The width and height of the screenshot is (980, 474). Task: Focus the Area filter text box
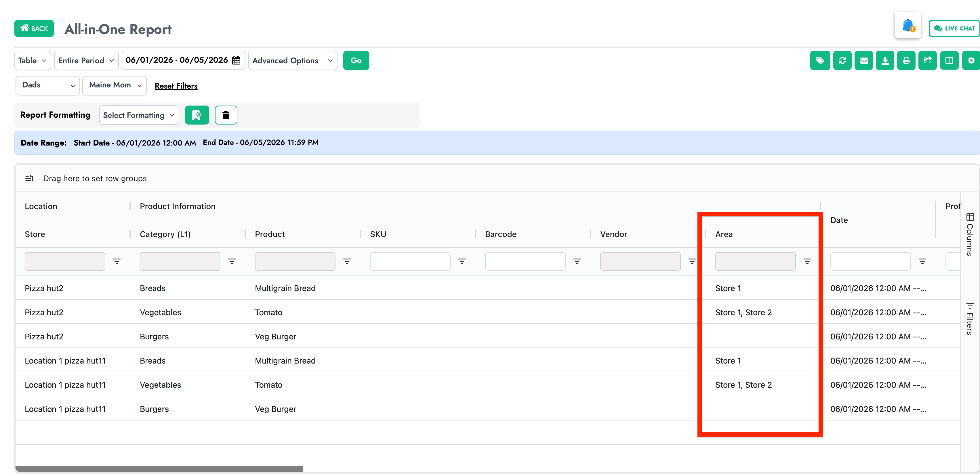(x=756, y=261)
